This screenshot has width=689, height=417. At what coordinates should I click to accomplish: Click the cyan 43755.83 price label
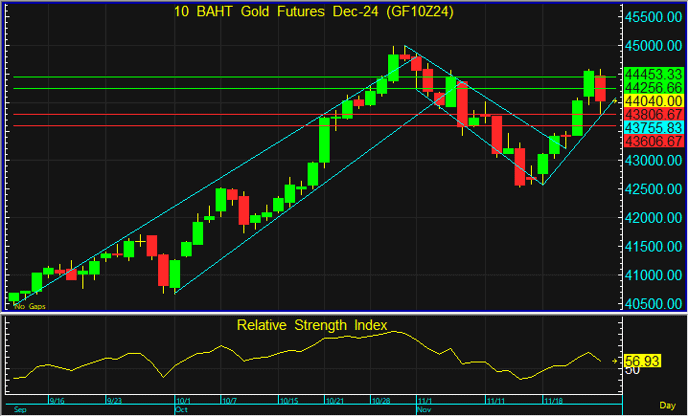(x=652, y=128)
